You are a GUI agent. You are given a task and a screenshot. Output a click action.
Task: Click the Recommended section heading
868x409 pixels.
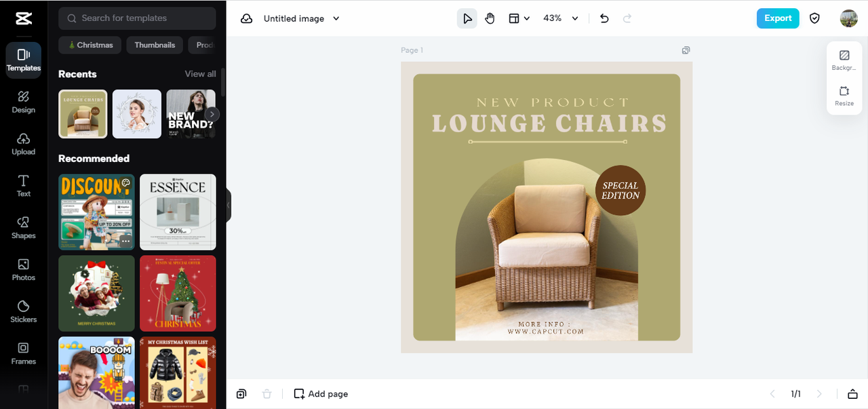tap(94, 158)
